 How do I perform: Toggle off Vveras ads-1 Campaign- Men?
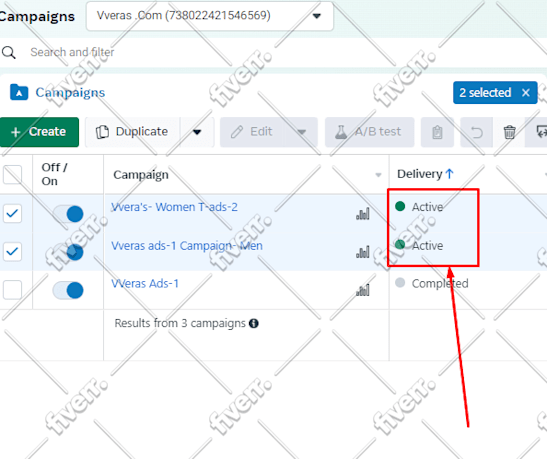point(68,252)
